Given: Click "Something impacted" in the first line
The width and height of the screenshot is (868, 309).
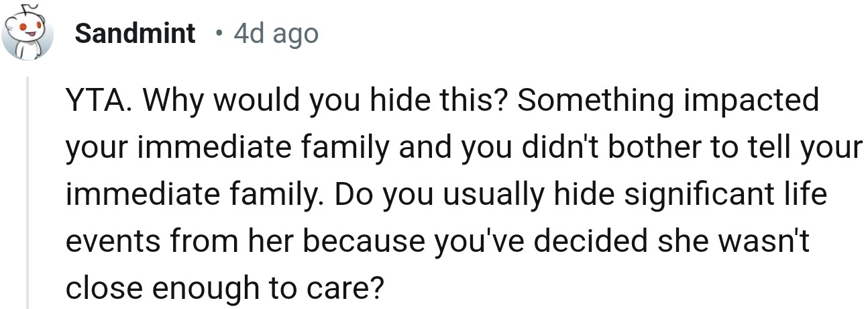Looking at the screenshot, I should point(669,101).
